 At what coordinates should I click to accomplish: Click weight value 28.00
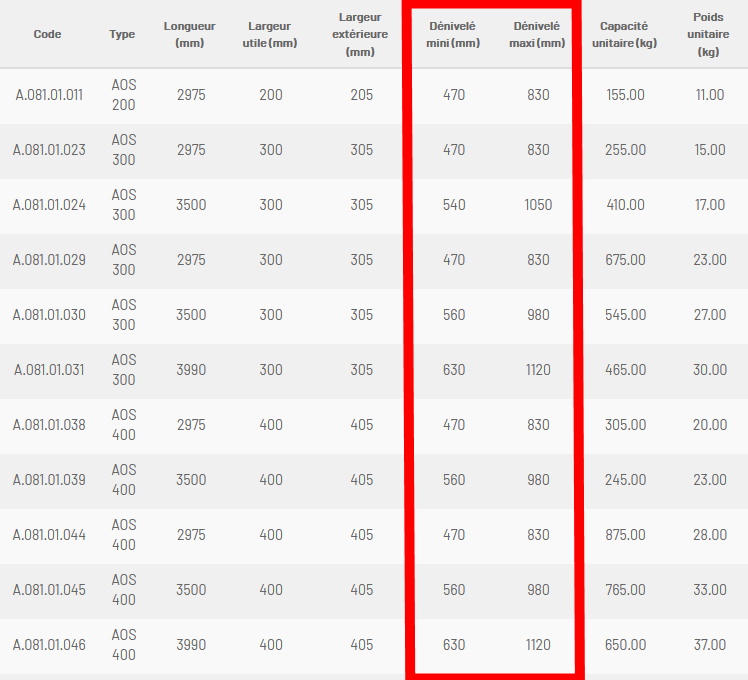pyautogui.click(x=710, y=535)
